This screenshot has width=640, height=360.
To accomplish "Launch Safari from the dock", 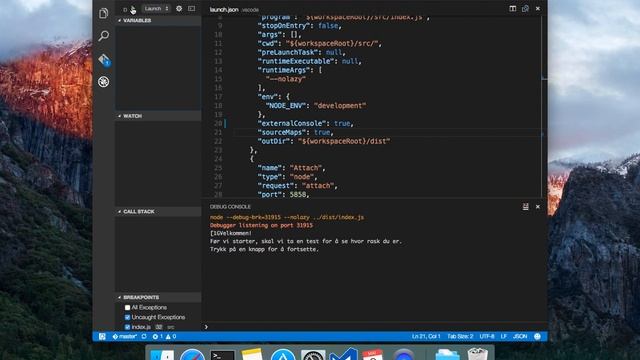I will click(192, 354).
